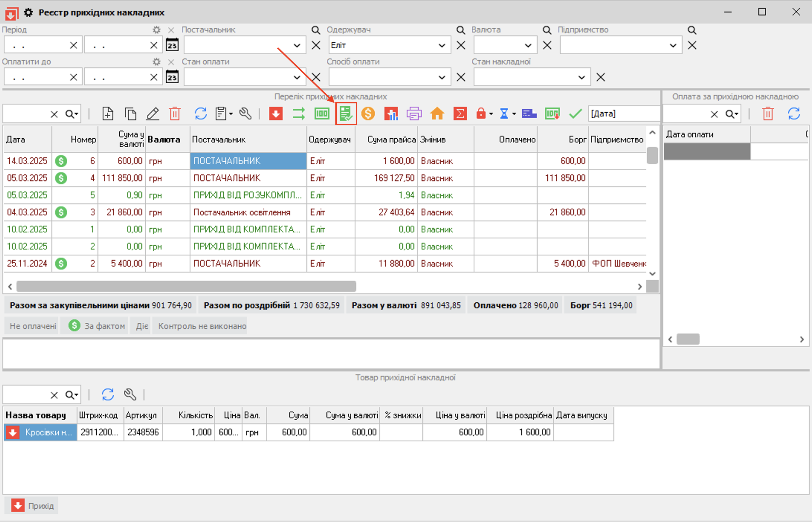Image resolution: width=812 pixels, height=522 pixels.
Task: Click the horizontal scrollbar of invoice list
Action: click(x=186, y=286)
